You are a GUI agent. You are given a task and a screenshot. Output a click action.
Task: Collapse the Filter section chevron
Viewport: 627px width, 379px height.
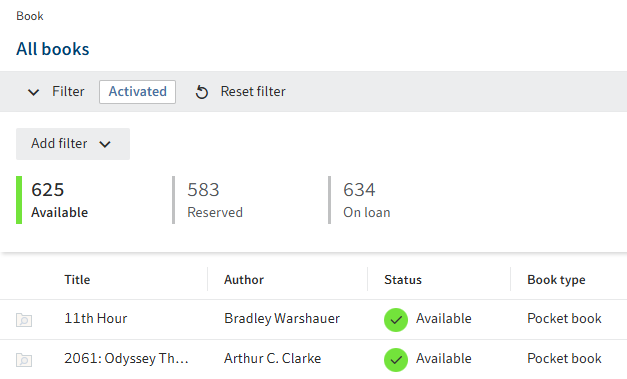pos(34,92)
